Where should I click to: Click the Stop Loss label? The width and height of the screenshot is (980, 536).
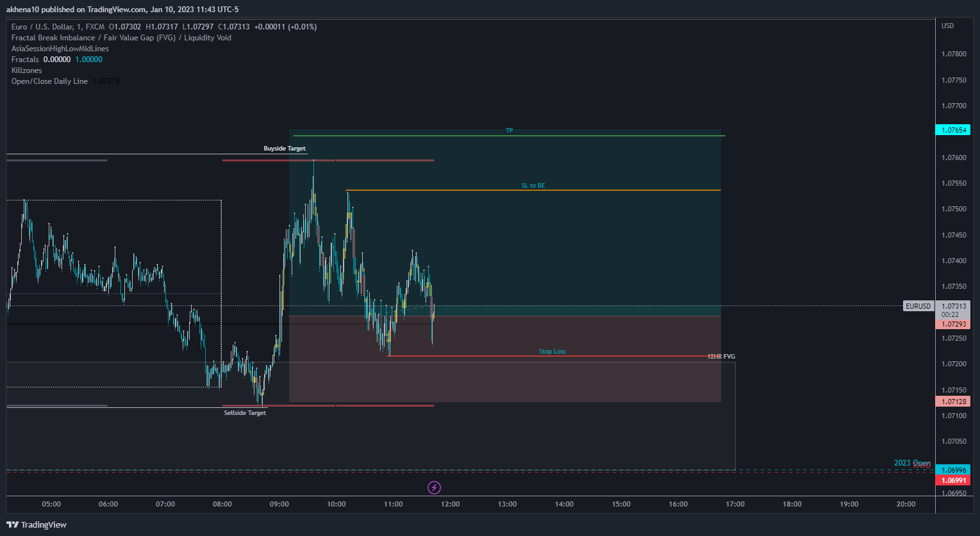click(552, 352)
